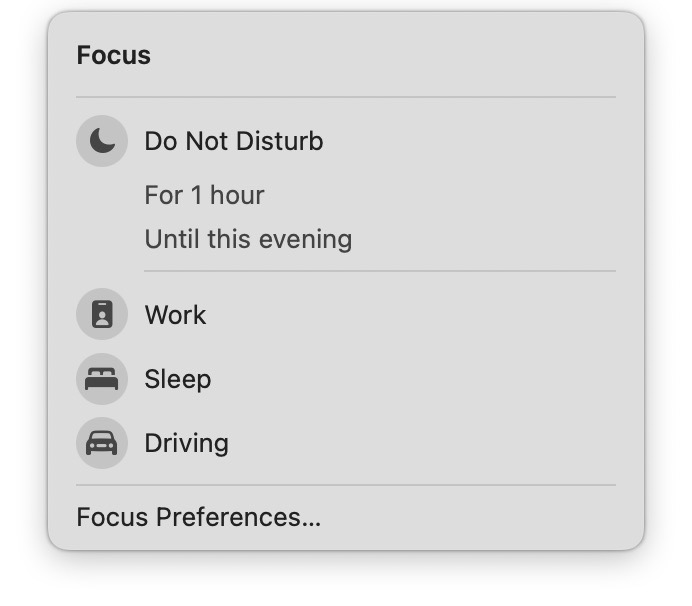The image size is (692, 606).
Task: Select "Until this evening" duration
Action: point(248,240)
